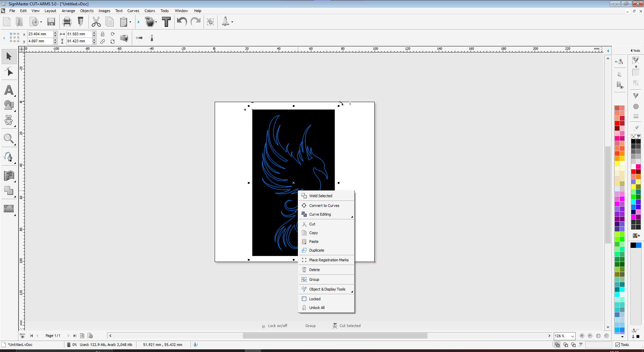Click the horizontal scrollbar thumb

(x=335, y=336)
